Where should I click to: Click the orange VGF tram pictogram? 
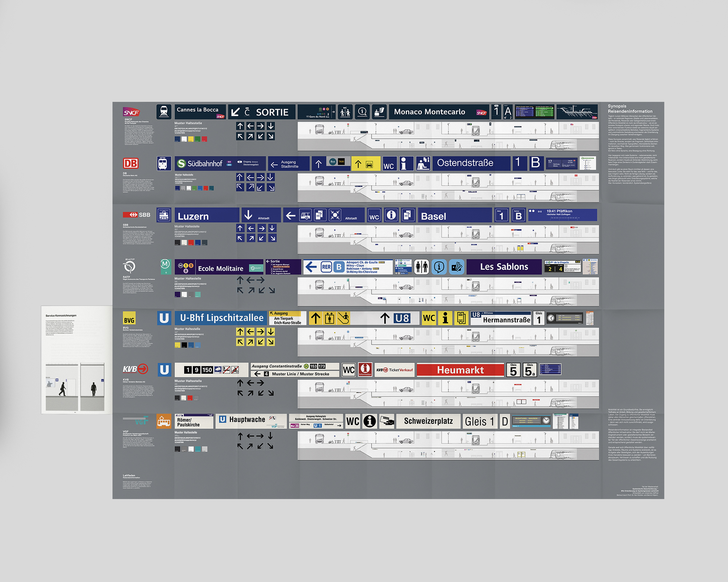(164, 421)
